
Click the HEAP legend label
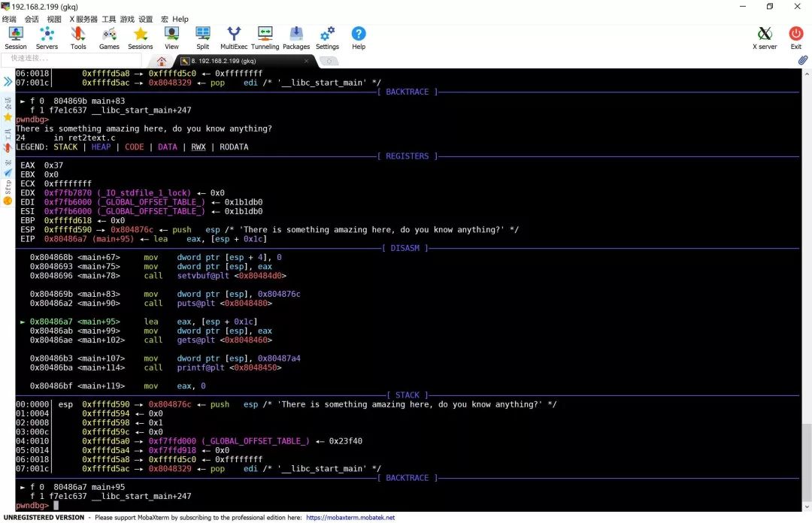pyautogui.click(x=101, y=147)
